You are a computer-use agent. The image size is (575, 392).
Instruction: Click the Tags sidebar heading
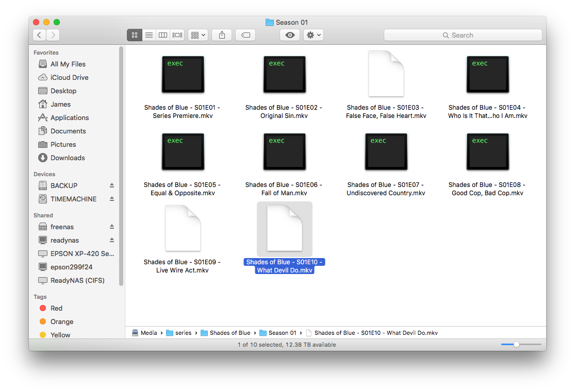pos(40,297)
